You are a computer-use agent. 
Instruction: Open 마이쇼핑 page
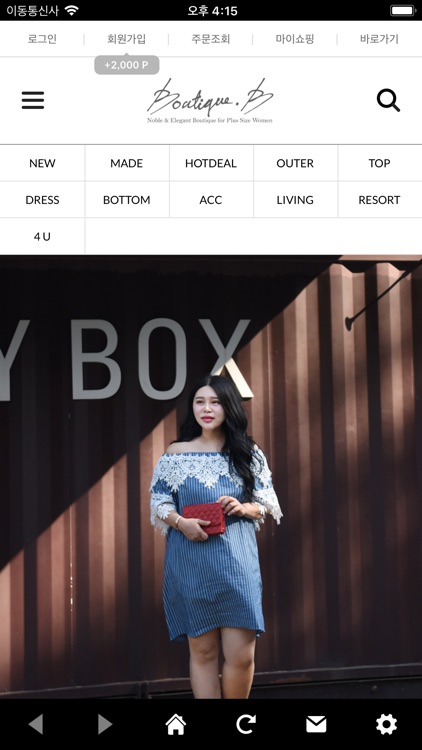click(x=295, y=39)
